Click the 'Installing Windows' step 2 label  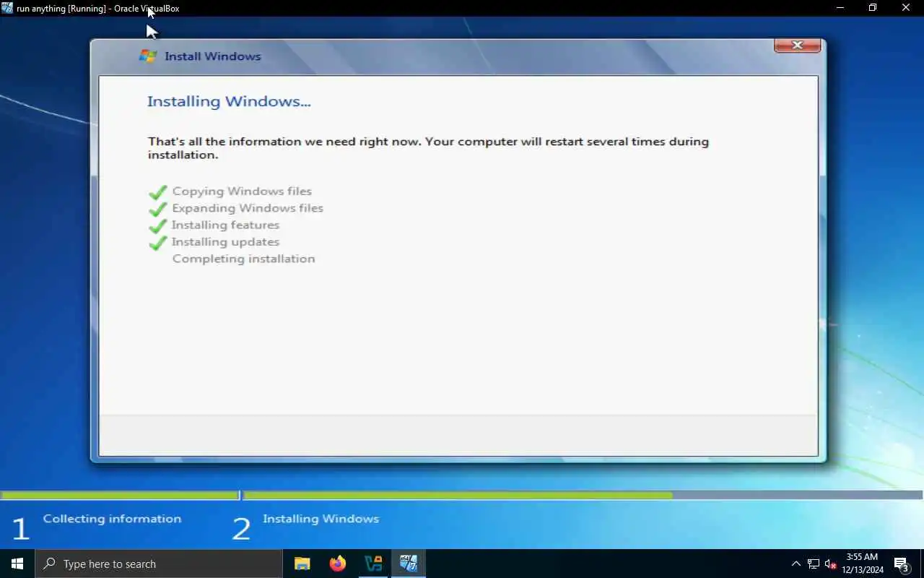coord(321,519)
